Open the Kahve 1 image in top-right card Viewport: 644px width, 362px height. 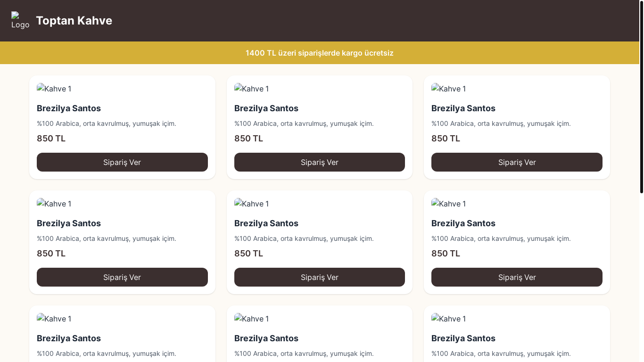tap(449, 89)
